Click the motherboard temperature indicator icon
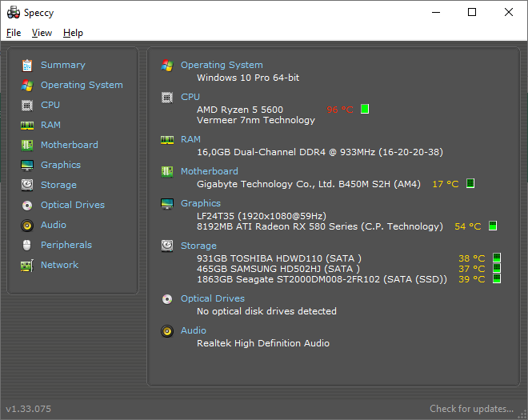The height and width of the screenshot is (420, 528). (470, 183)
